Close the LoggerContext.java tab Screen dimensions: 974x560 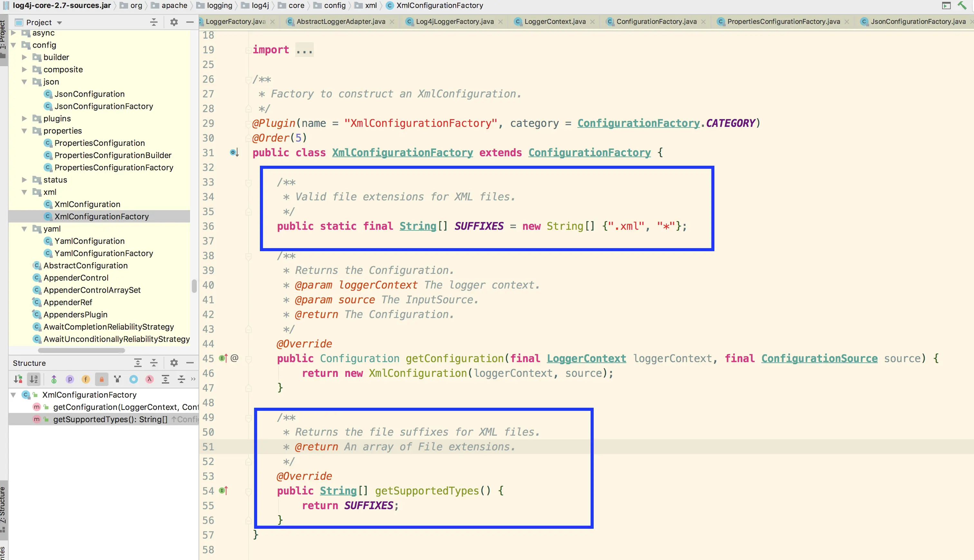pos(592,22)
